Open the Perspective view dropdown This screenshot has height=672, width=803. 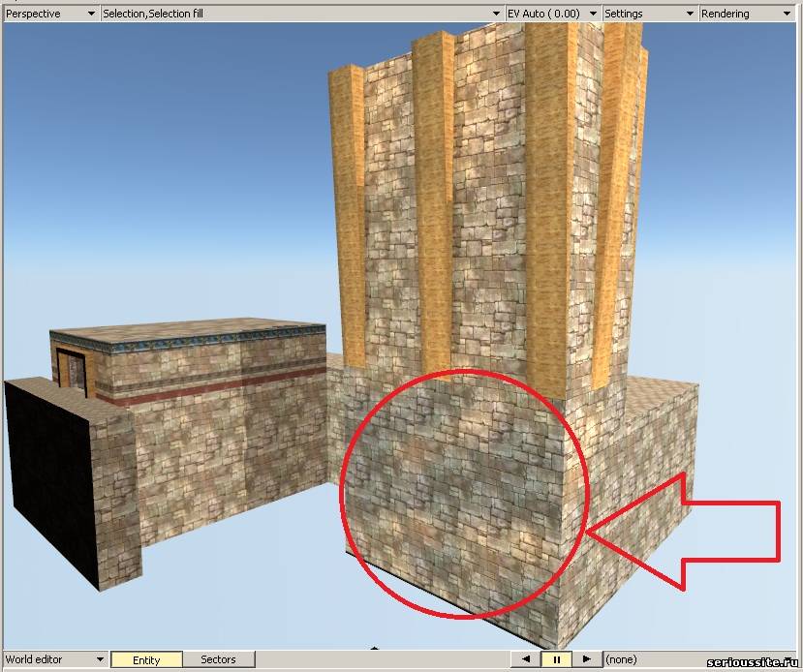pyautogui.click(x=50, y=14)
